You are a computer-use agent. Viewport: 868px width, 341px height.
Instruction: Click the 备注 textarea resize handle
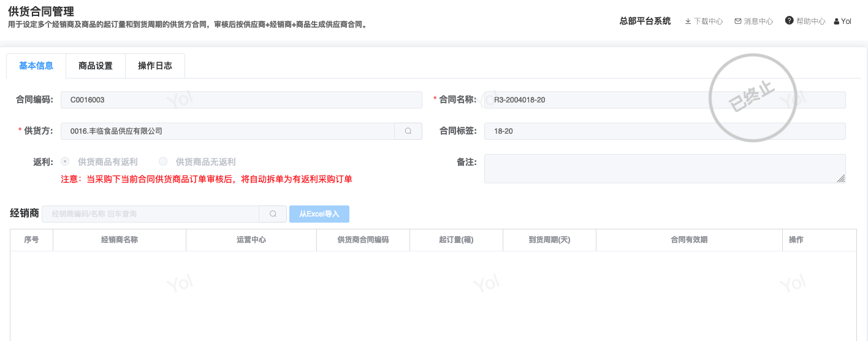[x=841, y=178]
